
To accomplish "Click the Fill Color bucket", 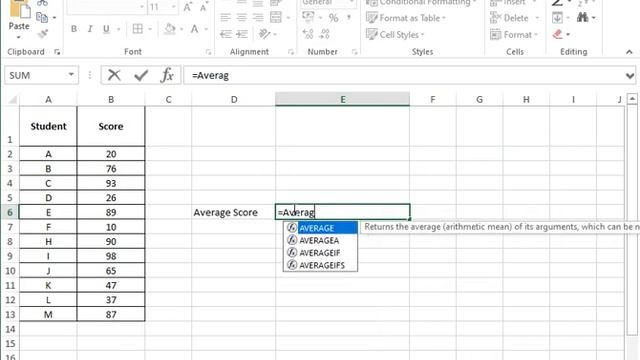I will click(x=169, y=29).
